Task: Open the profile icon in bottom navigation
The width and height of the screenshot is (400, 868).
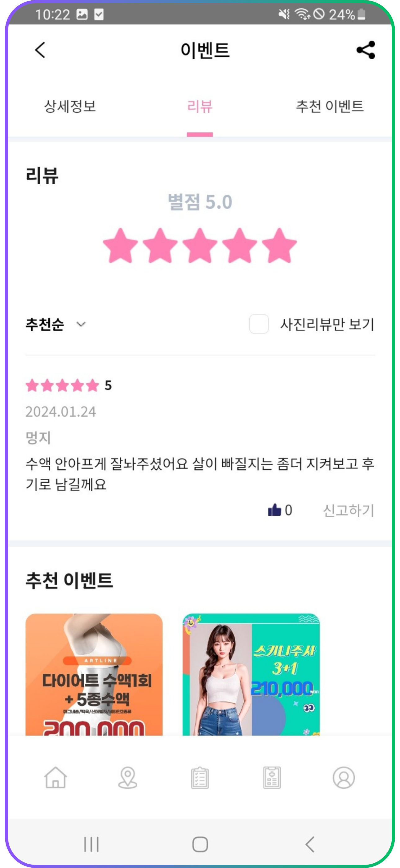Action: tap(344, 778)
